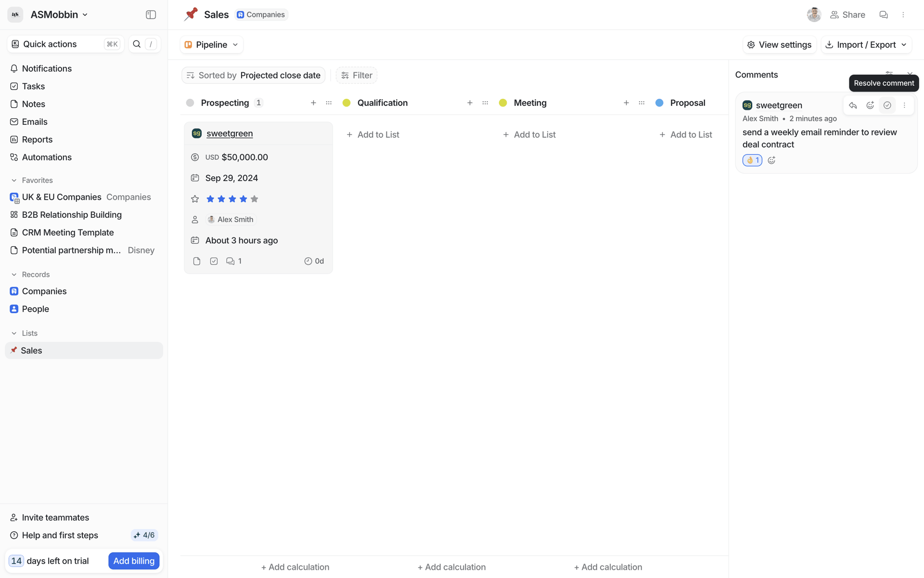This screenshot has height=578, width=924.
Task: Open Import / Export dropdown
Action: pyautogui.click(x=866, y=45)
